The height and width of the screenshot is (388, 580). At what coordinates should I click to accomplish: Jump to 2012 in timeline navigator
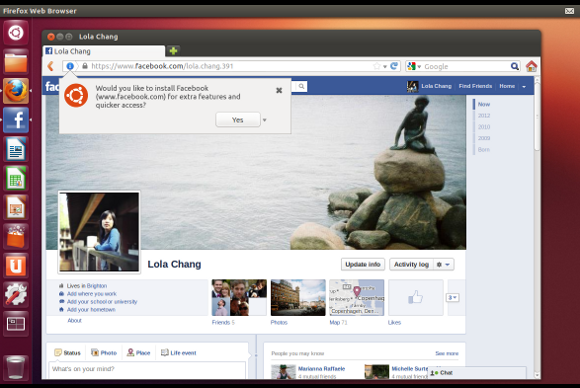(x=484, y=115)
